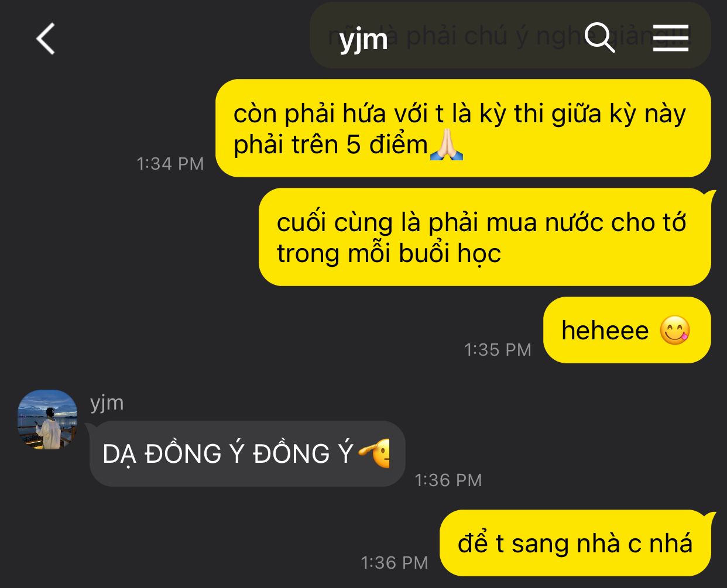Select the 'để t sang nhà c nhá' message
727x588 pixels.
click(575, 543)
